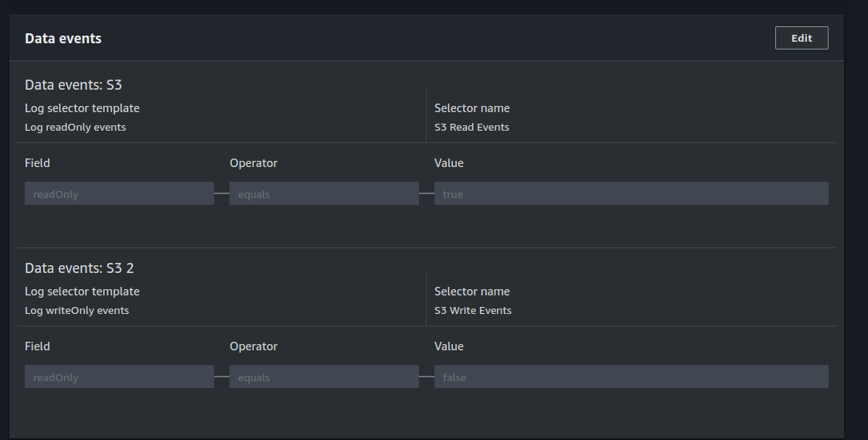Screen dimensions: 868x440
Task: Click the Edit button for Data events
Action: point(802,38)
